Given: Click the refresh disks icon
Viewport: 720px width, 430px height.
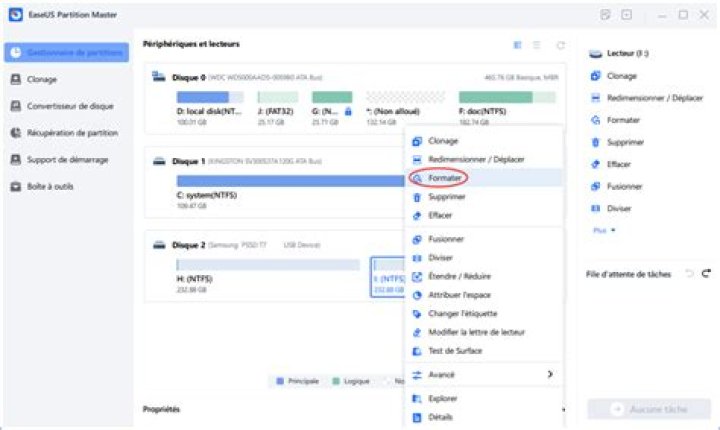Looking at the screenshot, I should [x=561, y=45].
